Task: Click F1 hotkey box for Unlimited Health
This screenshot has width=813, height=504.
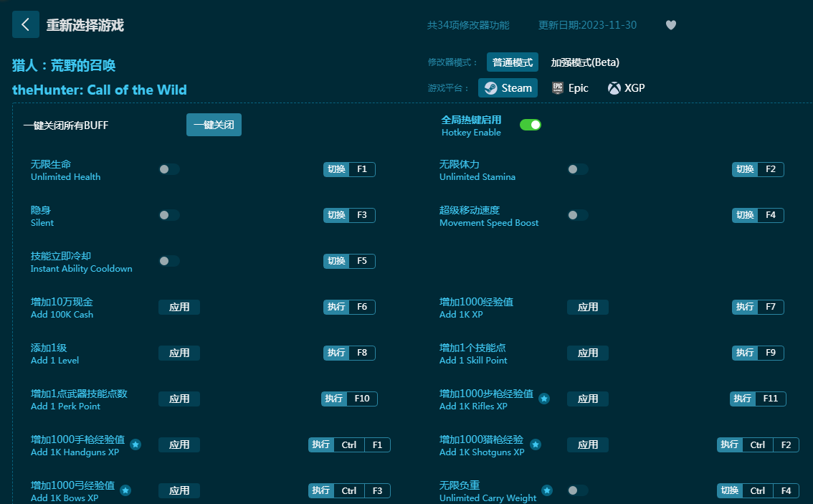Action: 362,170
